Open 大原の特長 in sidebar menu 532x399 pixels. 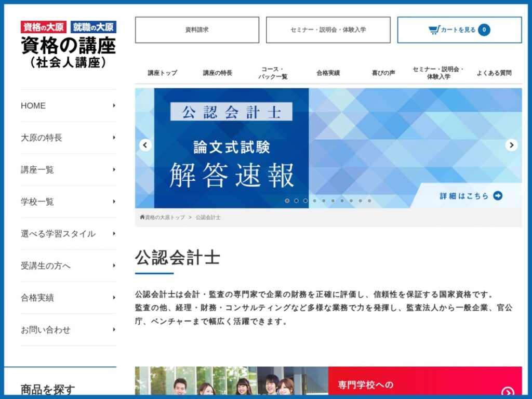coord(69,137)
